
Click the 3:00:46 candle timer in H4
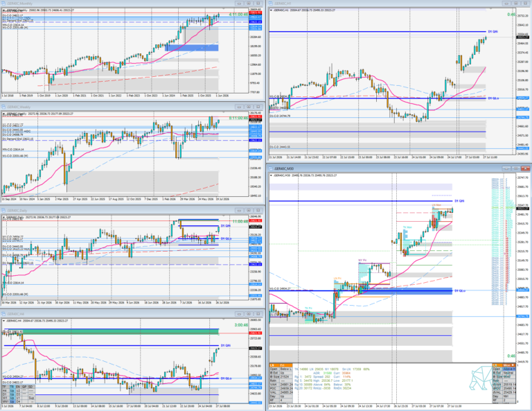pos(241,325)
